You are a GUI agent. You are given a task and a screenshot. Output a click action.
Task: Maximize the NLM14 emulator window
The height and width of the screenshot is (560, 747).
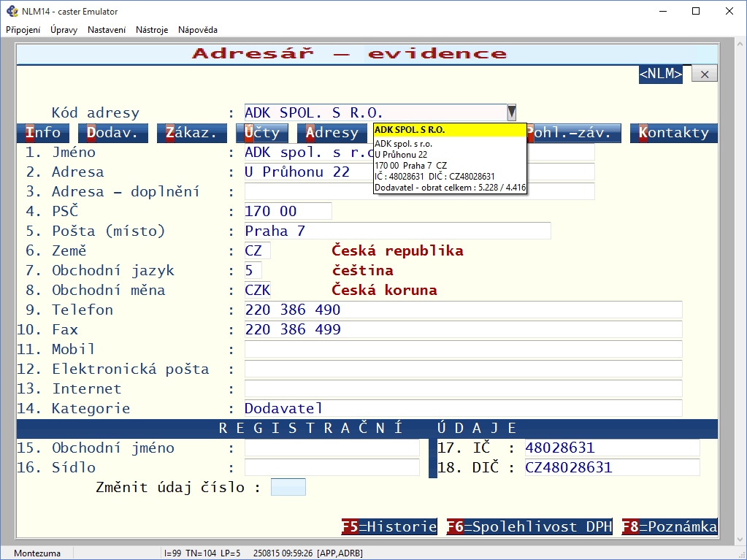click(x=696, y=11)
